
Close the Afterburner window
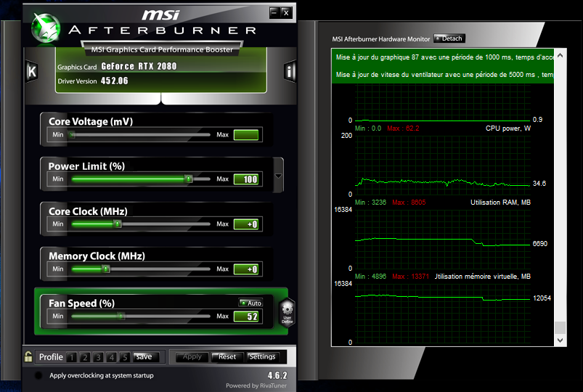[286, 12]
